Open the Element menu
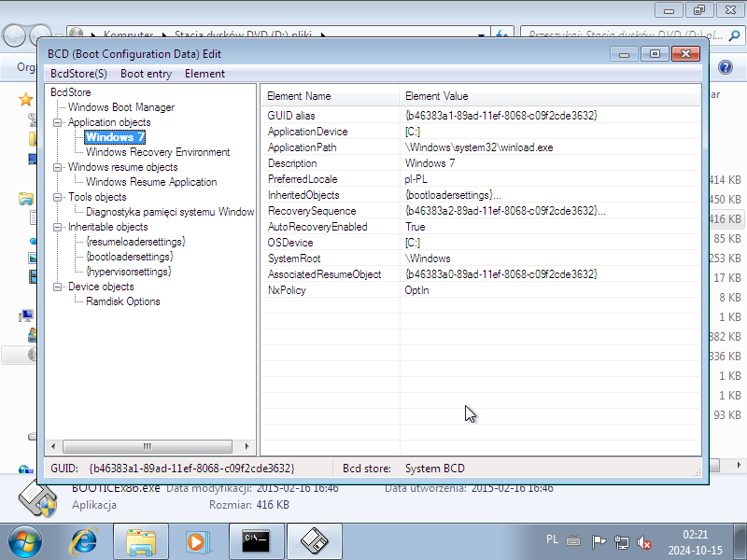 point(204,73)
